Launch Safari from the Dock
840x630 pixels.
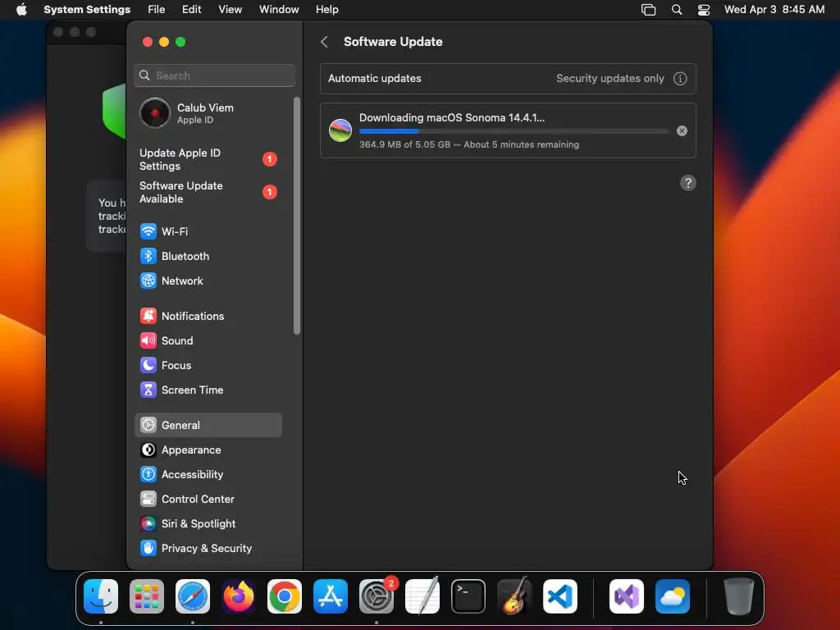coord(193,596)
